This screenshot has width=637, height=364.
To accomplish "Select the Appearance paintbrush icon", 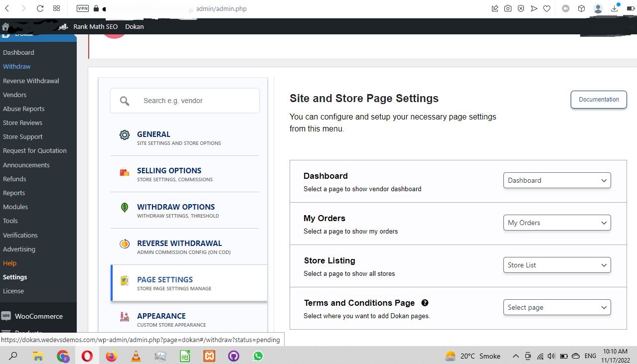I will (124, 317).
